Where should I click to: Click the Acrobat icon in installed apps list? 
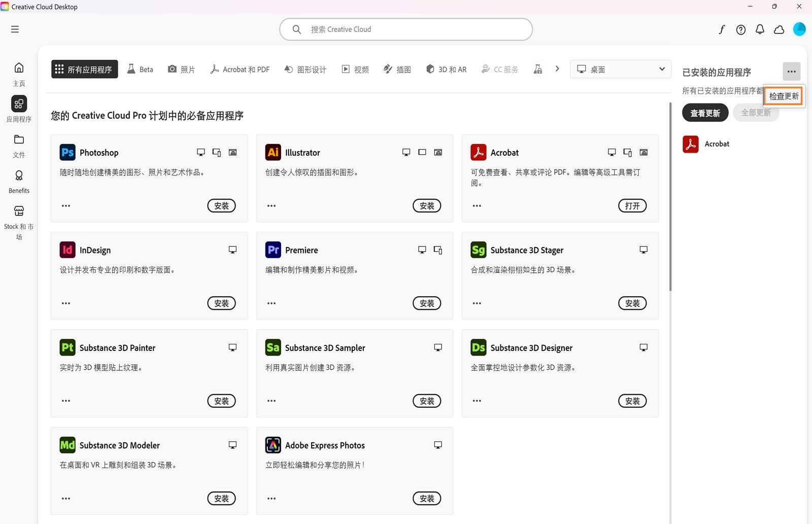pos(690,144)
